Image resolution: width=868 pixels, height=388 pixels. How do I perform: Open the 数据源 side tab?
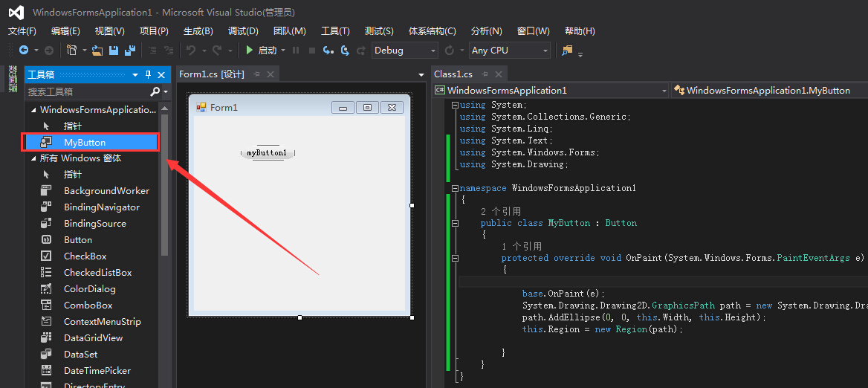pos(12,79)
